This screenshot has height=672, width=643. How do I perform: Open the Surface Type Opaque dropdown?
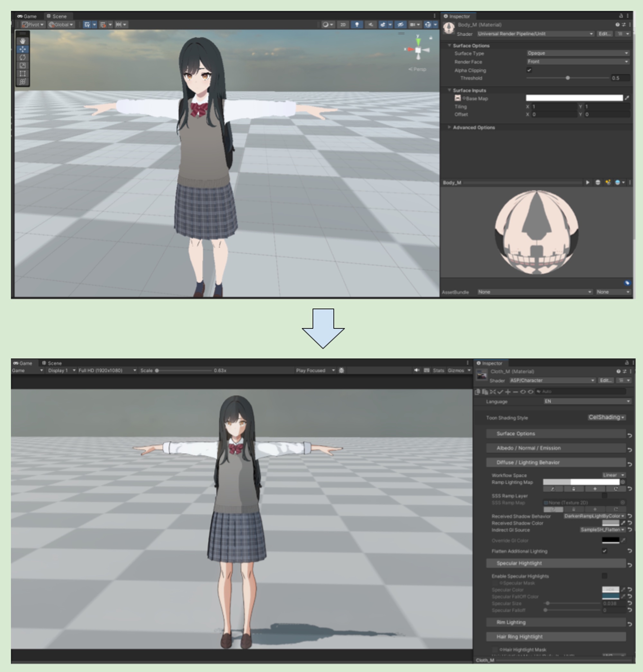pyautogui.click(x=577, y=53)
